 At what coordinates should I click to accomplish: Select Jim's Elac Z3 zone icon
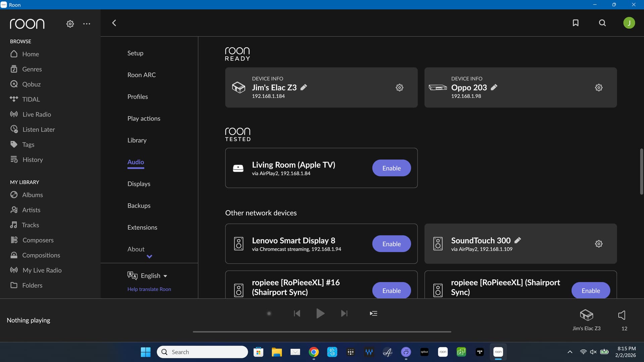click(x=586, y=315)
